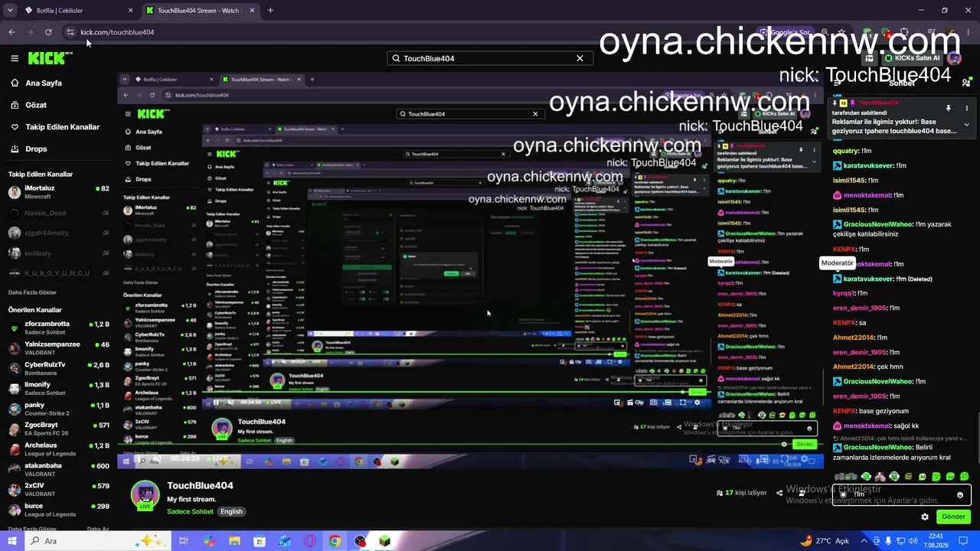Open iMortaluz followed channel
Viewport: 980px width, 551px height.
59,192
